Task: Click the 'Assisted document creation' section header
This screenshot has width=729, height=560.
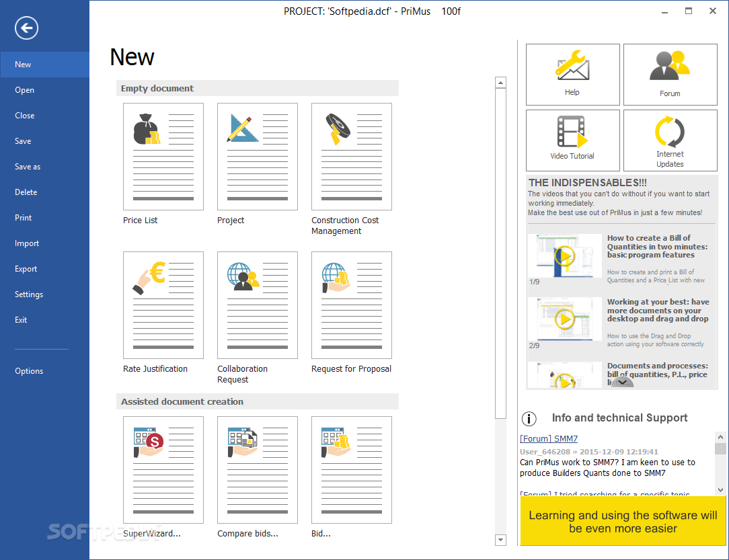Action: [x=257, y=401]
